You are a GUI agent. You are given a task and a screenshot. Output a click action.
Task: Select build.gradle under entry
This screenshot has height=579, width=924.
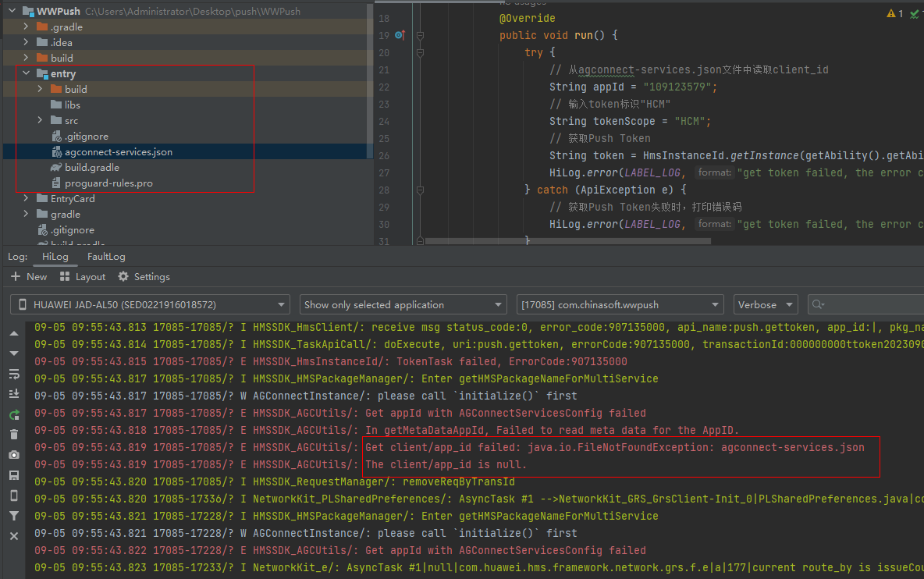coord(92,167)
